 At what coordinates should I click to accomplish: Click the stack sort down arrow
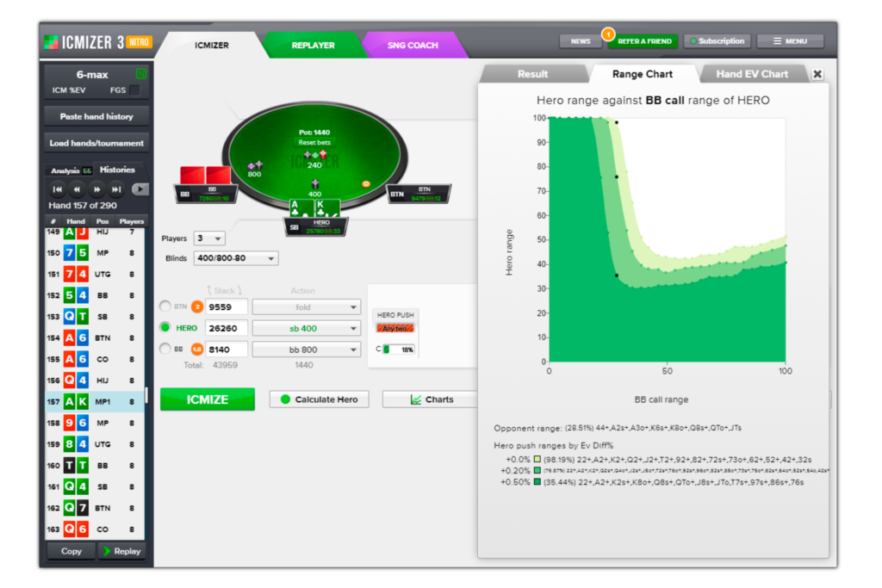239,290
